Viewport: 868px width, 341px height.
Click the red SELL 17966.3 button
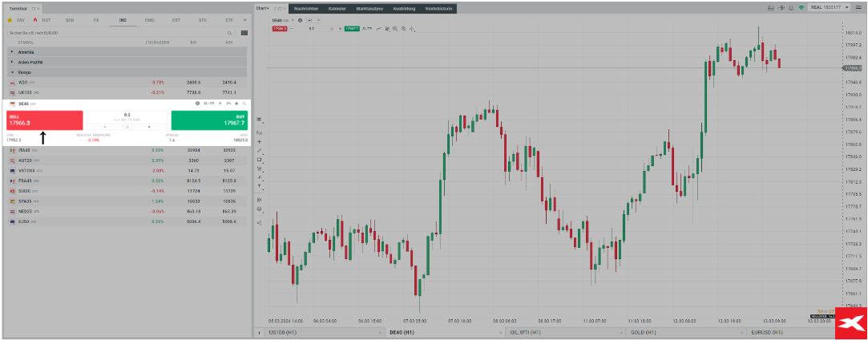[x=44, y=120]
